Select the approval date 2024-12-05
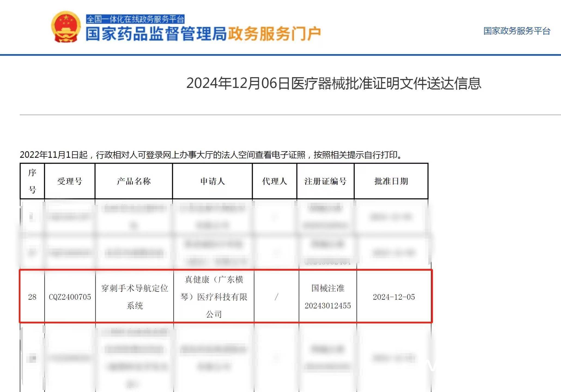This screenshot has width=561, height=392. (x=394, y=297)
